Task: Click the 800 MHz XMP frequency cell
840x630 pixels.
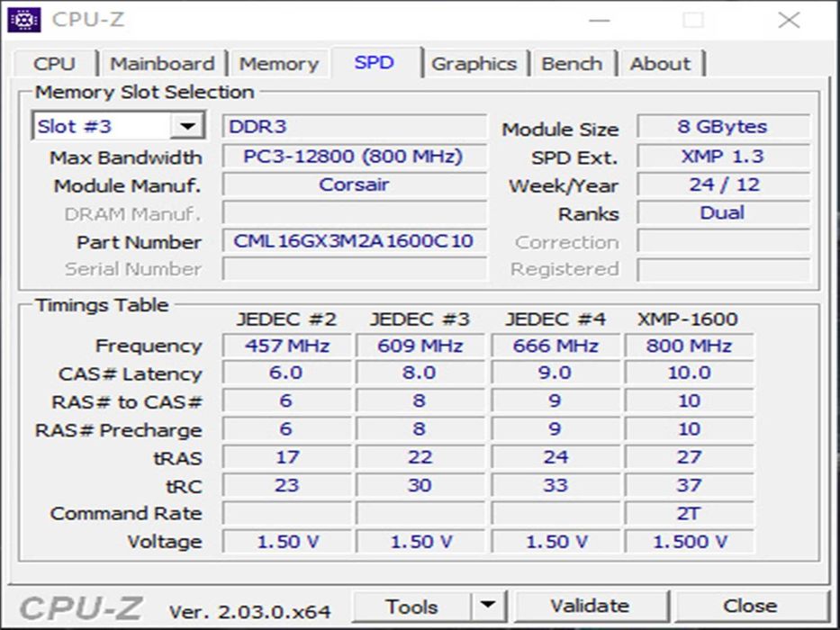Action: (689, 346)
